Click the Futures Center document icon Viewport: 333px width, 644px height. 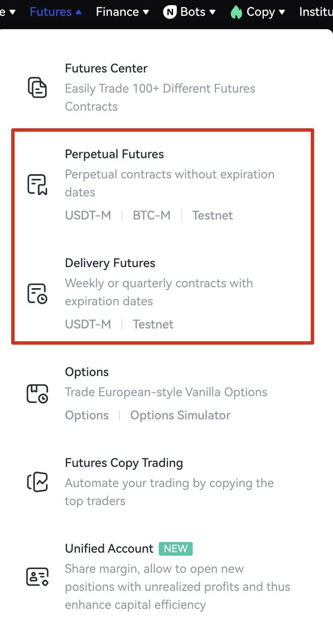tap(37, 87)
